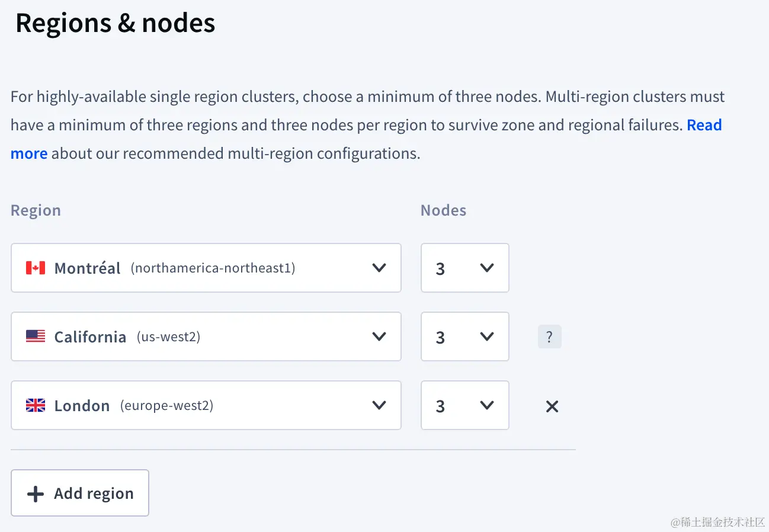Screen dimensions: 769x532
Task: Open the help tooltip next to California's nodes
Action: coord(550,336)
